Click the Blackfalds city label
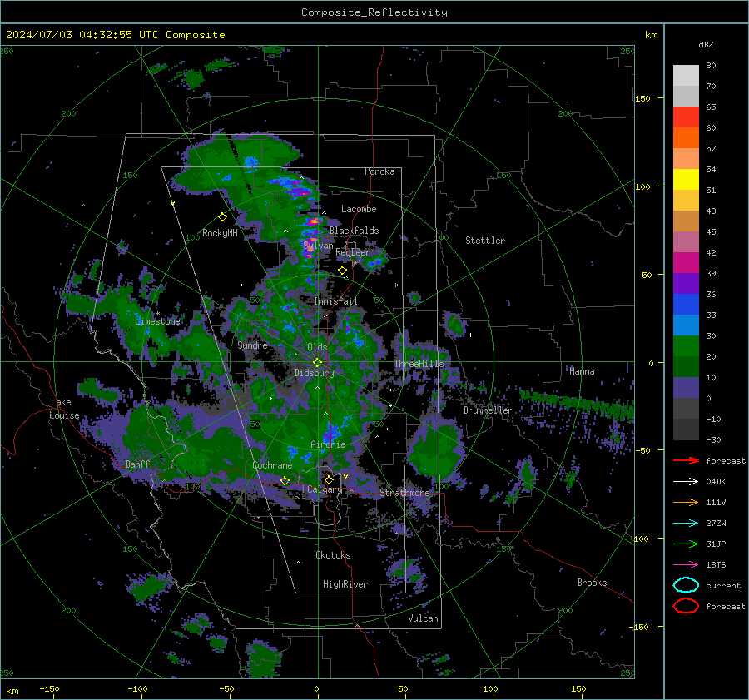Viewport: 749px width, 700px height. click(354, 231)
